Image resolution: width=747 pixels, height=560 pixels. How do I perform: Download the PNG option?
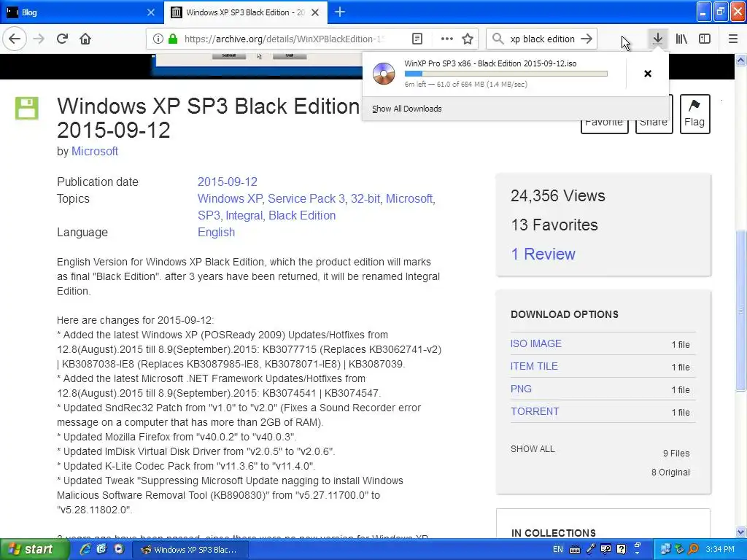(x=521, y=389)
